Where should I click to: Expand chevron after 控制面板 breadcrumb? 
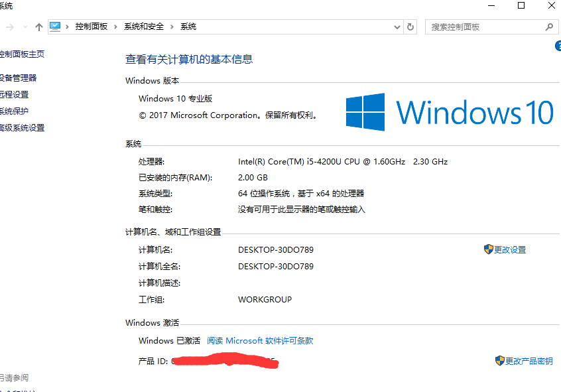point(115,27)
